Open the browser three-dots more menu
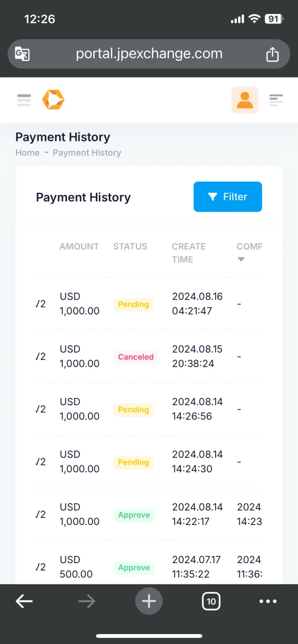Viewport: 298px width, 644px height. click(x=268, y=601)
